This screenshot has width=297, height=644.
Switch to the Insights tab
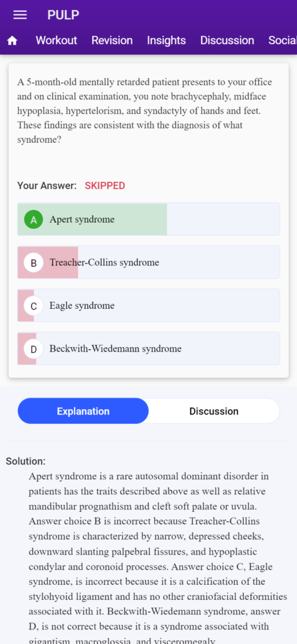click(166, 40)
